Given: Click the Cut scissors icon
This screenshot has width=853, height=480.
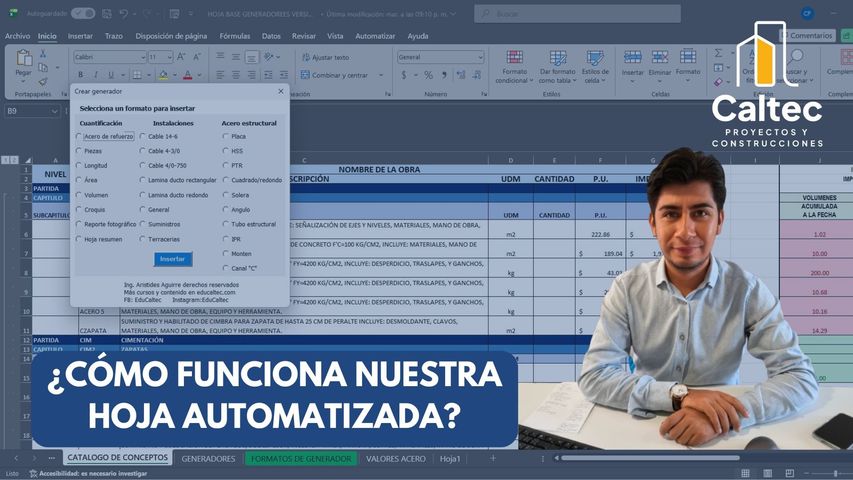Looking at the screenshot, I should 43,54.
